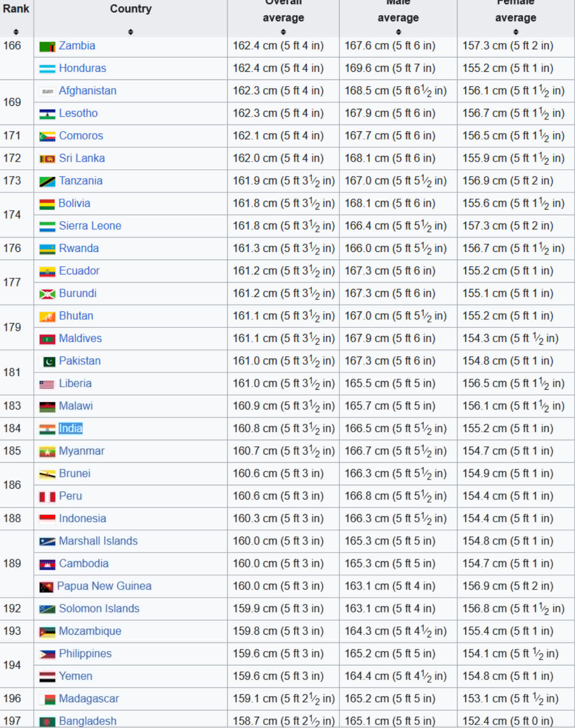Image resolution: width=575 pixels, height=728 pixels.
Task: Open the Bangladesh link in the last row
Action: [88, 721]
